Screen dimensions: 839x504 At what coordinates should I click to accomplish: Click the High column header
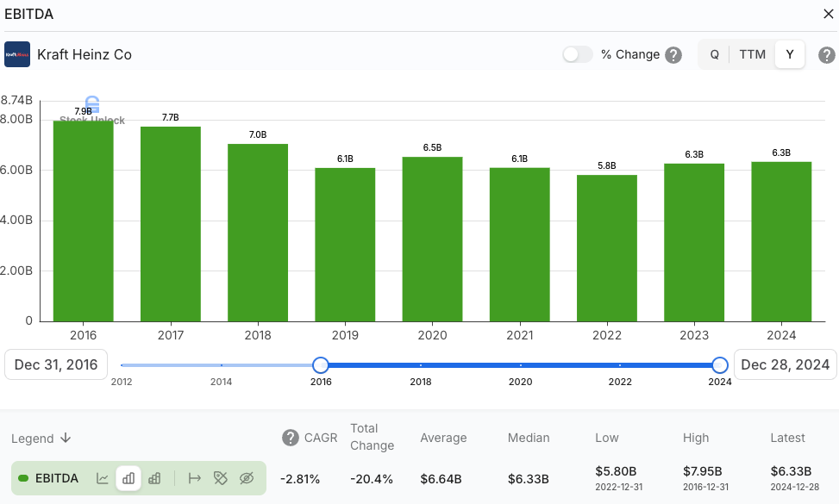click(696, 438)
